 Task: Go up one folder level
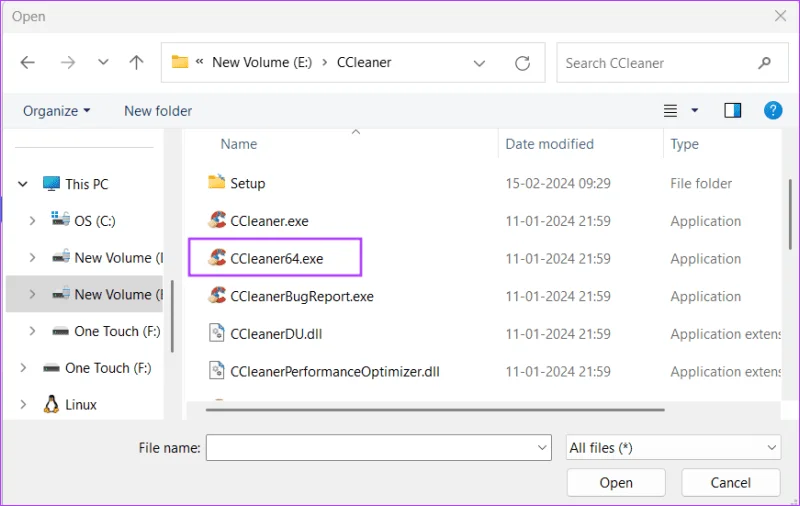pos(136,62)
